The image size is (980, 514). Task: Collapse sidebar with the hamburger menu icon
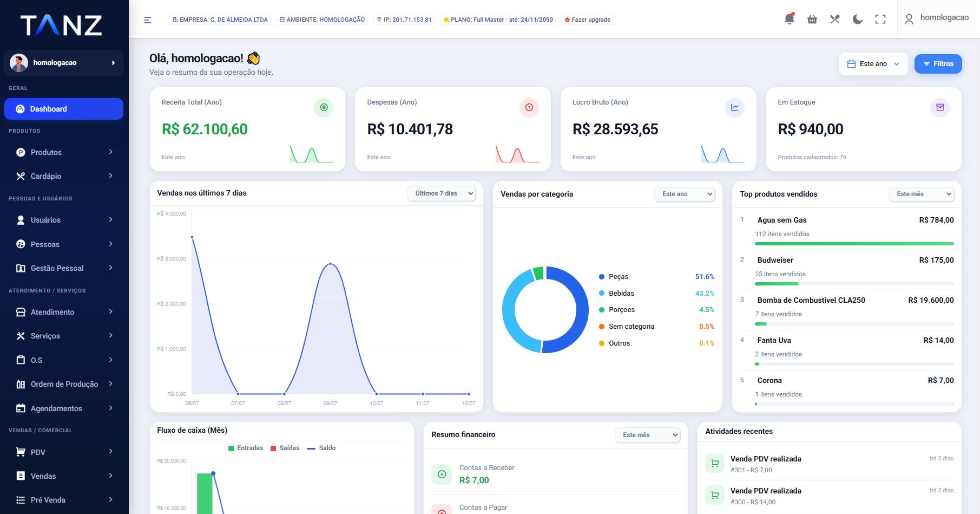[147, 20]
